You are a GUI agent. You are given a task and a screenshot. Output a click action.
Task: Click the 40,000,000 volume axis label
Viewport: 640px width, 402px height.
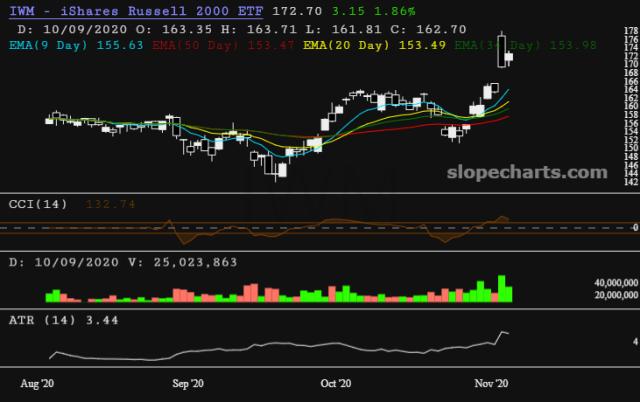click(x=609, y=284)
